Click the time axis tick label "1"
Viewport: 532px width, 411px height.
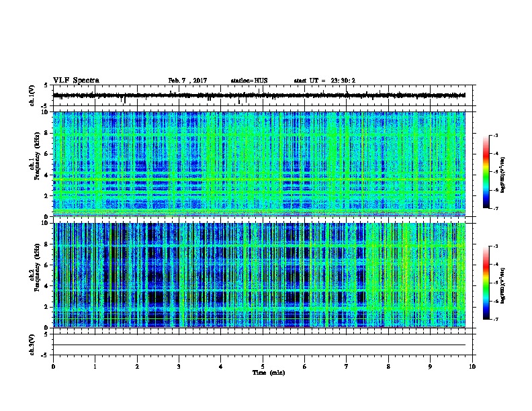[95, 367]
